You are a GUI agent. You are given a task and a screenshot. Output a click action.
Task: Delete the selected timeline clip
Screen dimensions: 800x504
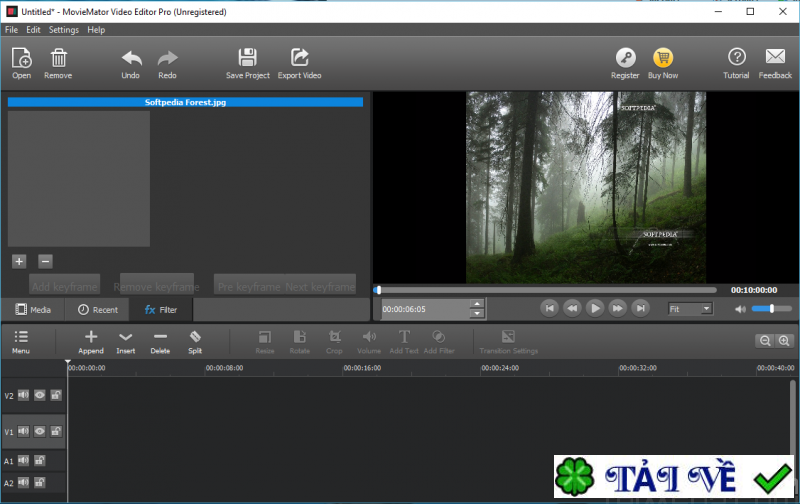point(160,338)
